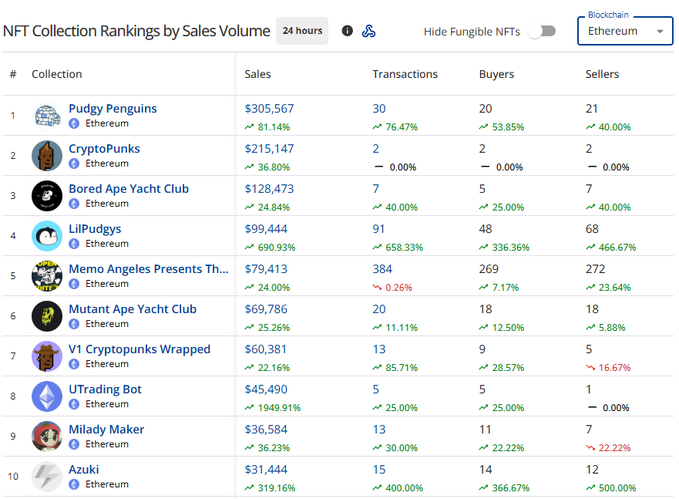Toggle the Hide Fungible NFTs switch
The height and width of the screenshot is (499, 679).
tap(542, 31)
